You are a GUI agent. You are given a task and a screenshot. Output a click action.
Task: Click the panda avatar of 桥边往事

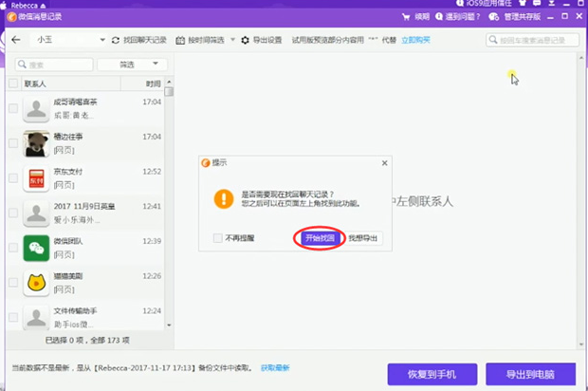click(x=36, y=143)
